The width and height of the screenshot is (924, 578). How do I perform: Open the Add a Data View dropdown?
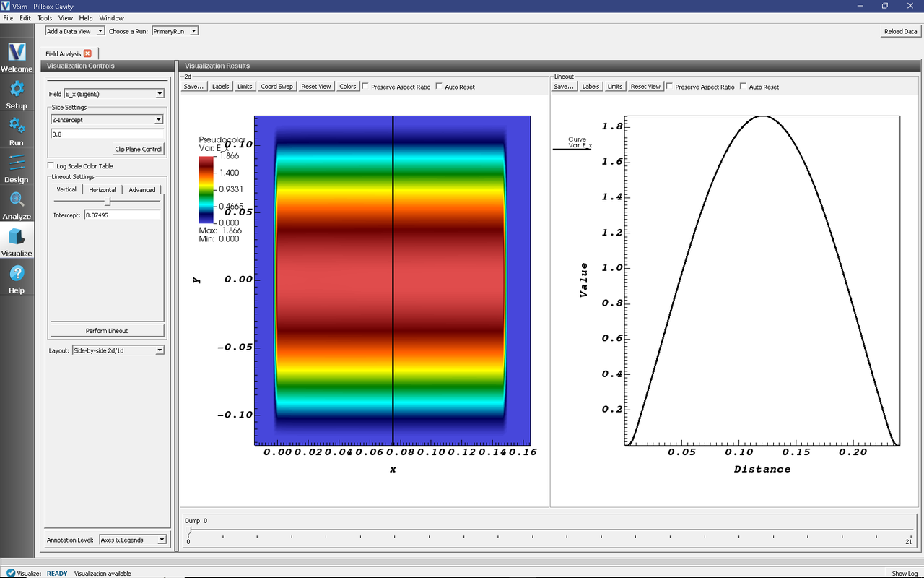pos(75,31)
